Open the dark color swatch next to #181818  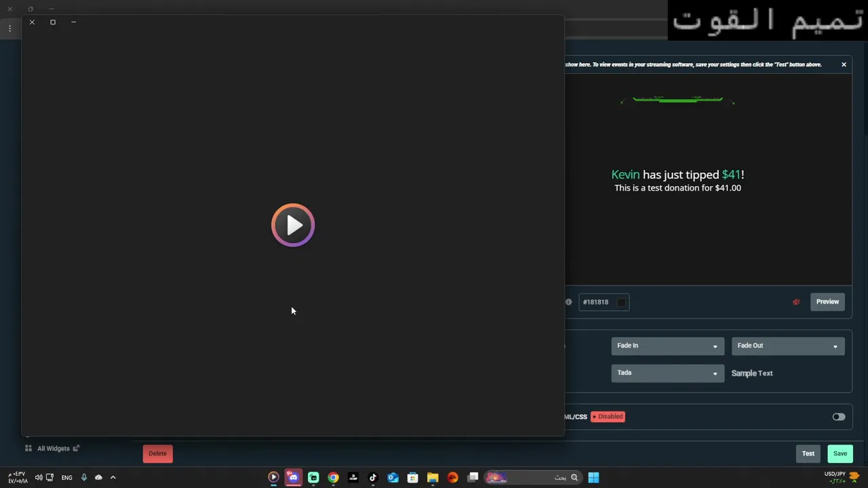(621, 302)
